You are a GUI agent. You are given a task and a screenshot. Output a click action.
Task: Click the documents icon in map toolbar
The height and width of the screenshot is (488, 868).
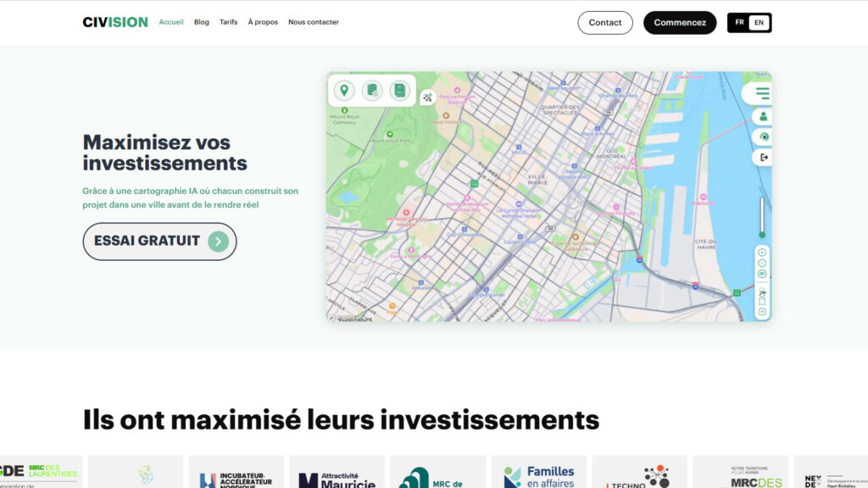click(x=399, y=91)
